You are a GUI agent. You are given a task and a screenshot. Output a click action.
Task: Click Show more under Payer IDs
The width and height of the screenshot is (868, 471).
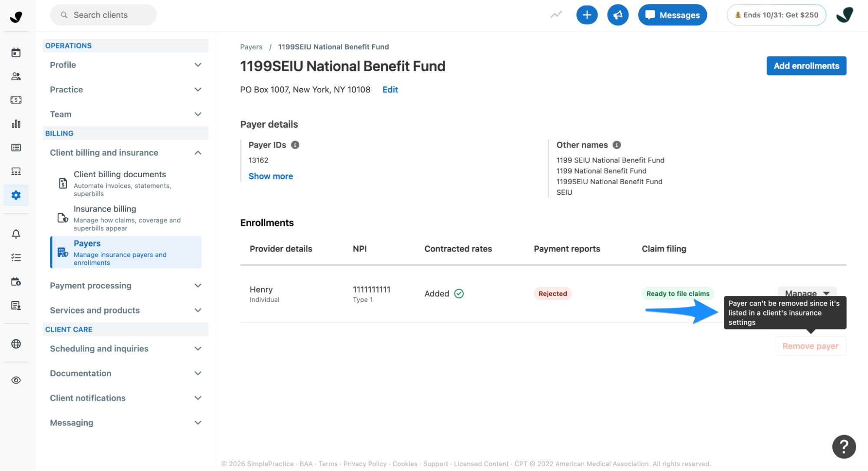click(x=271, y=176)
